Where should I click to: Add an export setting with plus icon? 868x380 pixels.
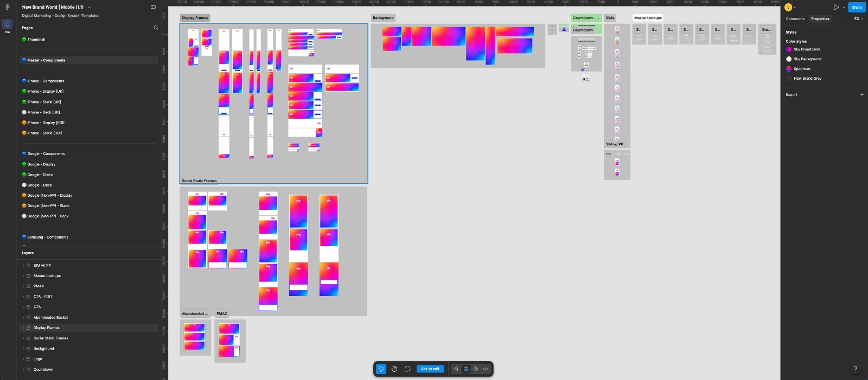[861, 94]
